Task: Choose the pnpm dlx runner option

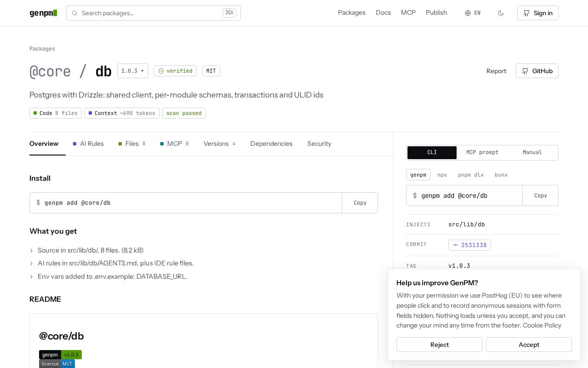Action: click(x=471, y=175)
